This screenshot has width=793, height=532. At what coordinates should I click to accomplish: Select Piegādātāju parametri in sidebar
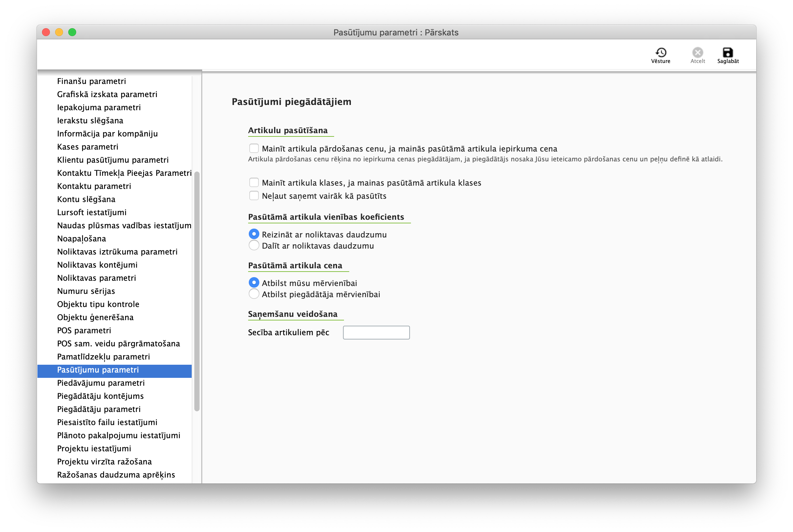coord(98,409)
